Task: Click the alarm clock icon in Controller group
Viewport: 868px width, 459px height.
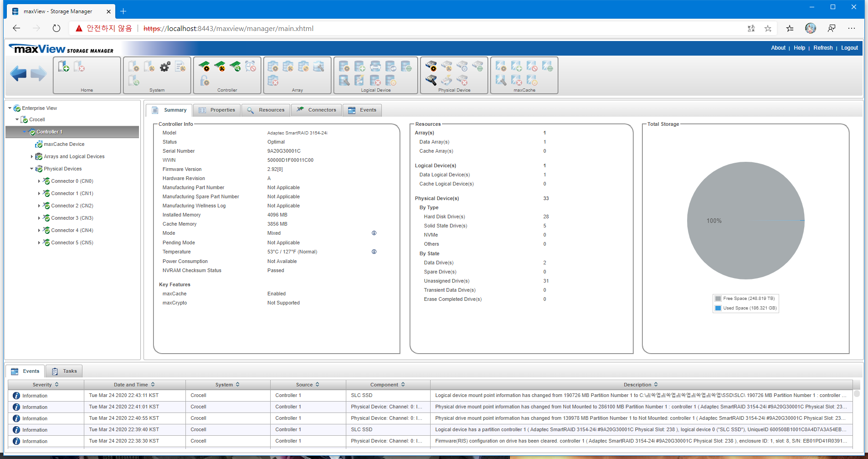Action: [x=251, y=67]
